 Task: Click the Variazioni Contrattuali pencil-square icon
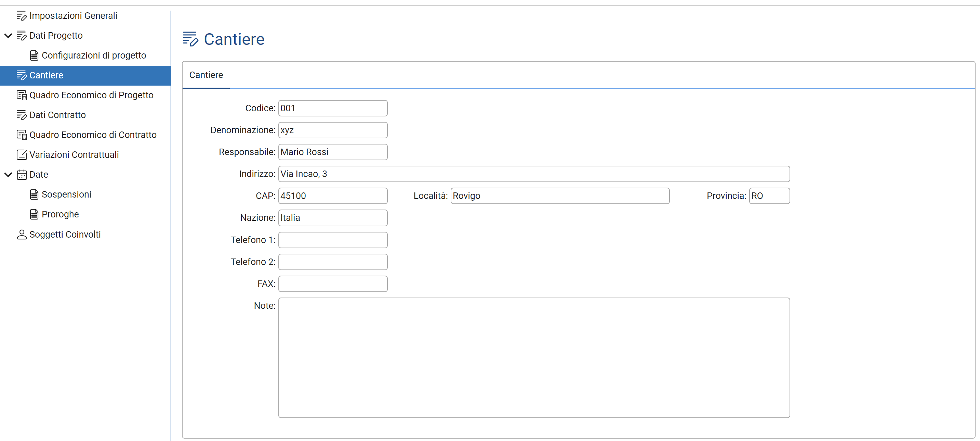(21, 155)
